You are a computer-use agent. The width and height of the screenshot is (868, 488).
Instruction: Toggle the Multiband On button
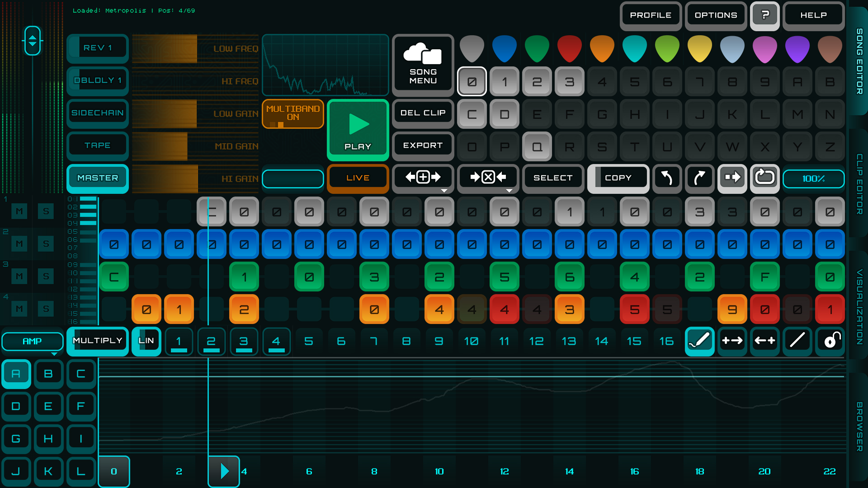pos(292,113)
